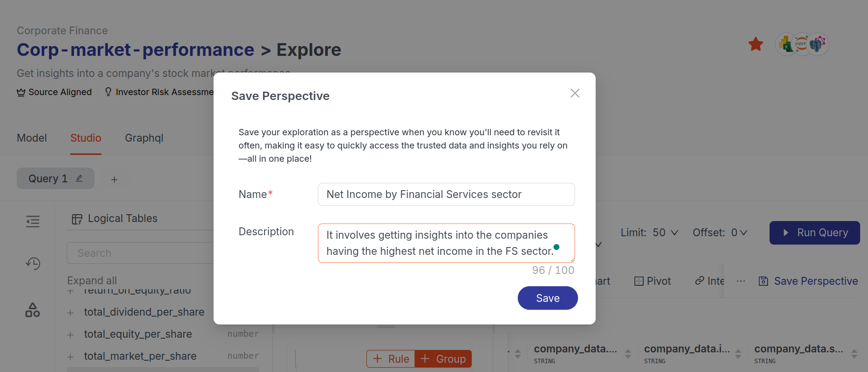
Task: Expand the total_equity_per_share field
Action: coord(71,334)
